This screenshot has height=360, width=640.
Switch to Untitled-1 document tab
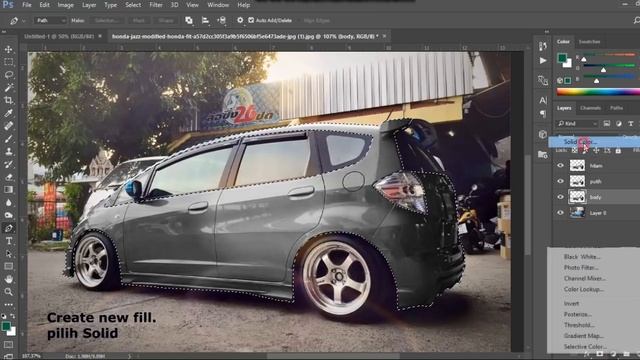click(x=59, y=36)
